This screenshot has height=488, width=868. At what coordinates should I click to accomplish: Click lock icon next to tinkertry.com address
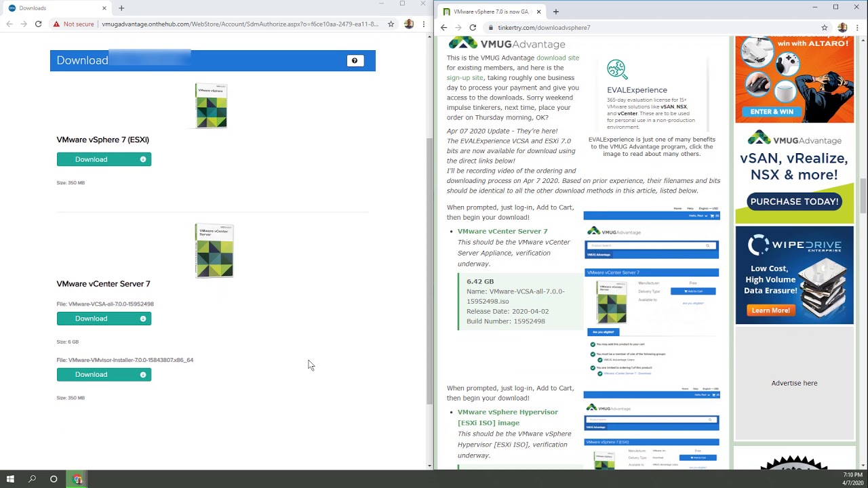(490, 28)
